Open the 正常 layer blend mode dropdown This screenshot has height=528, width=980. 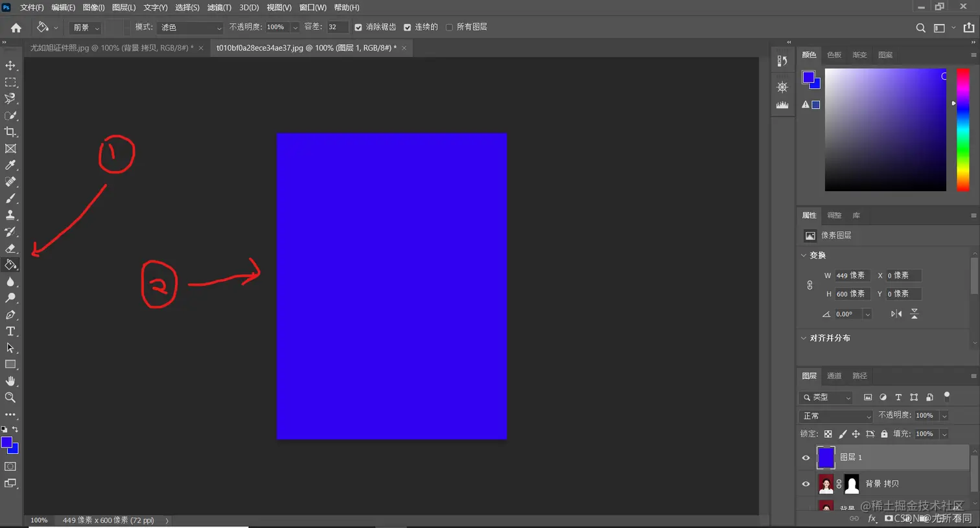836,416
